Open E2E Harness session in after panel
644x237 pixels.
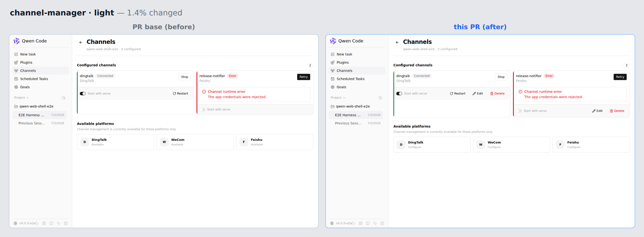click(356, 115)
